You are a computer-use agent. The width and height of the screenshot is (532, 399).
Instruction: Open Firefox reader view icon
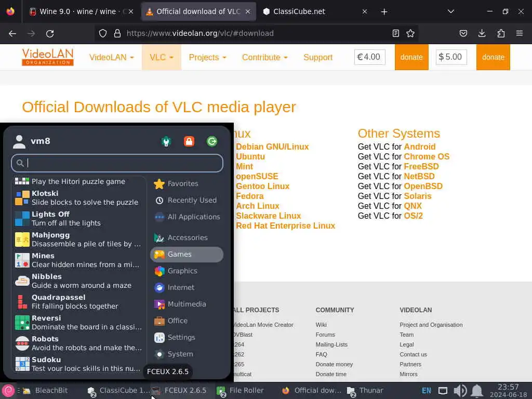[395, 33]
